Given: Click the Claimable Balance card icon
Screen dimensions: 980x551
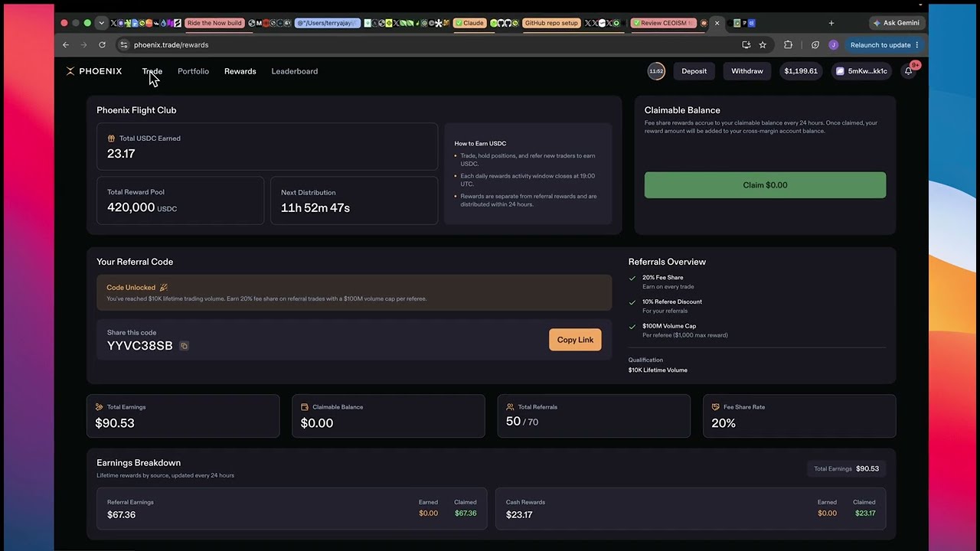Looking at the screenshot, I should pyautogui.click(x=305, y=407).
